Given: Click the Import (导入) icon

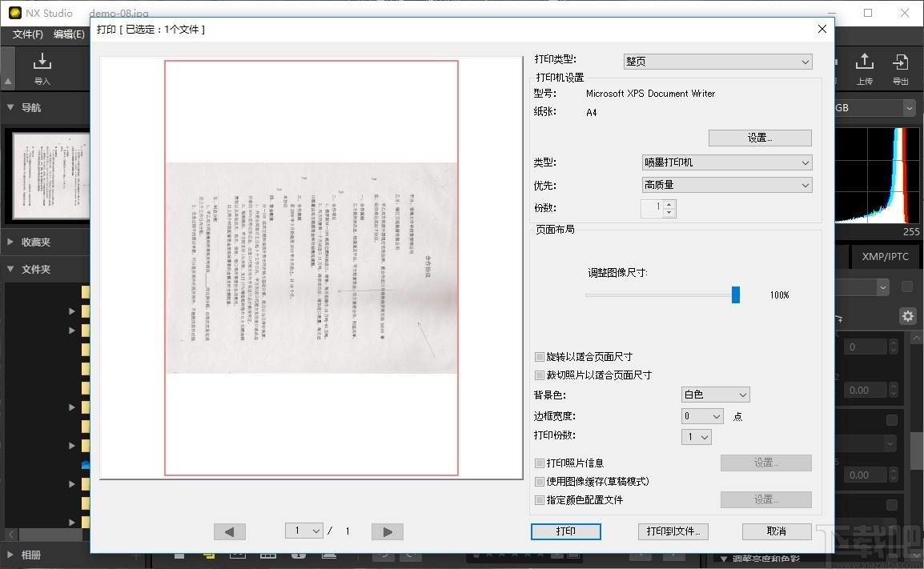Looking at the screenshot, I should coord(42,67).
